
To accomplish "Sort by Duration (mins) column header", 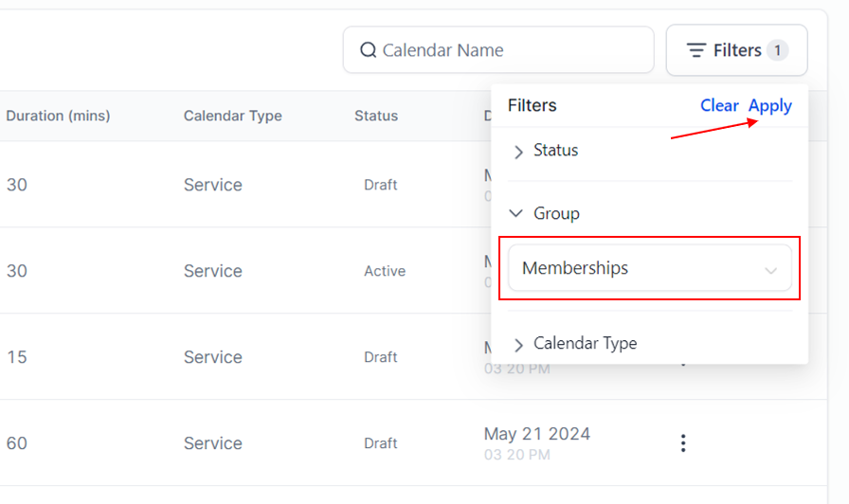I will [x=58, y=116].
